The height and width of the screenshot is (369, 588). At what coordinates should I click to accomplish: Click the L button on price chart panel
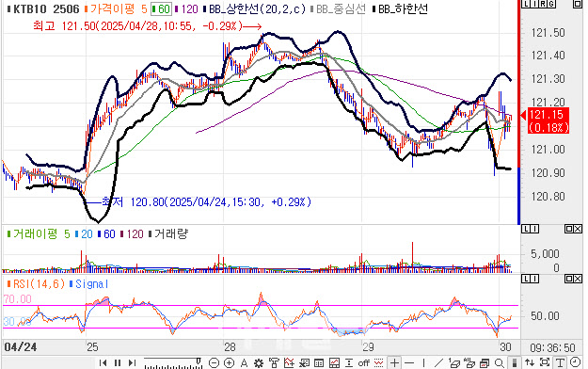pyautogui.click(x=526, y=4)
